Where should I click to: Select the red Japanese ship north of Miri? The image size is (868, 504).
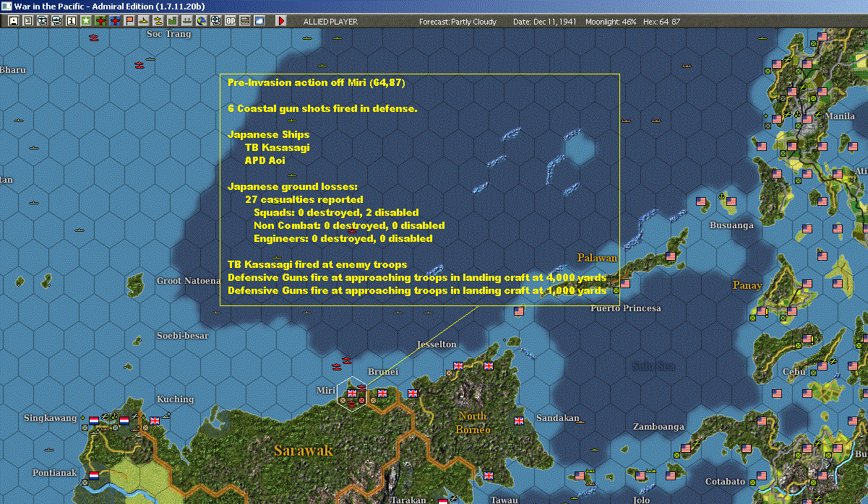click(347, 360)
